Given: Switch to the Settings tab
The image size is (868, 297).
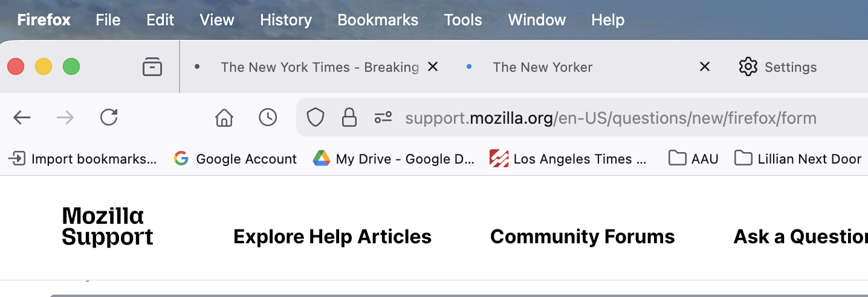Looking at the screenshot, I should [x=779, y=67].
